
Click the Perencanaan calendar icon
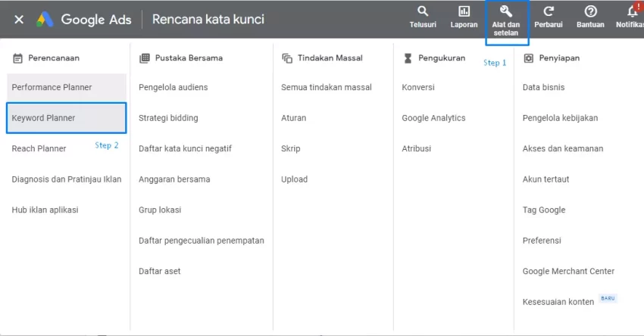(x=17, y=58)
